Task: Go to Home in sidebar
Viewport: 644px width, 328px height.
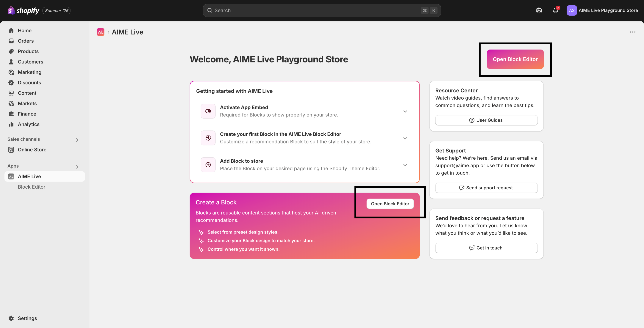Action: tap(45, 31)
